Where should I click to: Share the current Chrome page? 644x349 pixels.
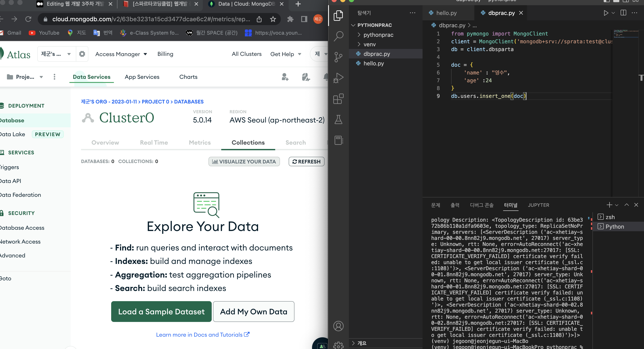pyautogui.click(x=259, y=19)
